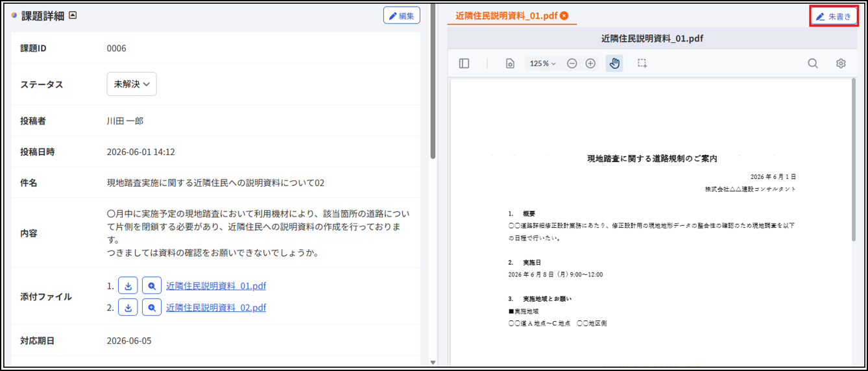868x371 pixels.
Task: Download 近隣住民説明資料_02.pdf with download icon
Action: click(x=128, y=307)
